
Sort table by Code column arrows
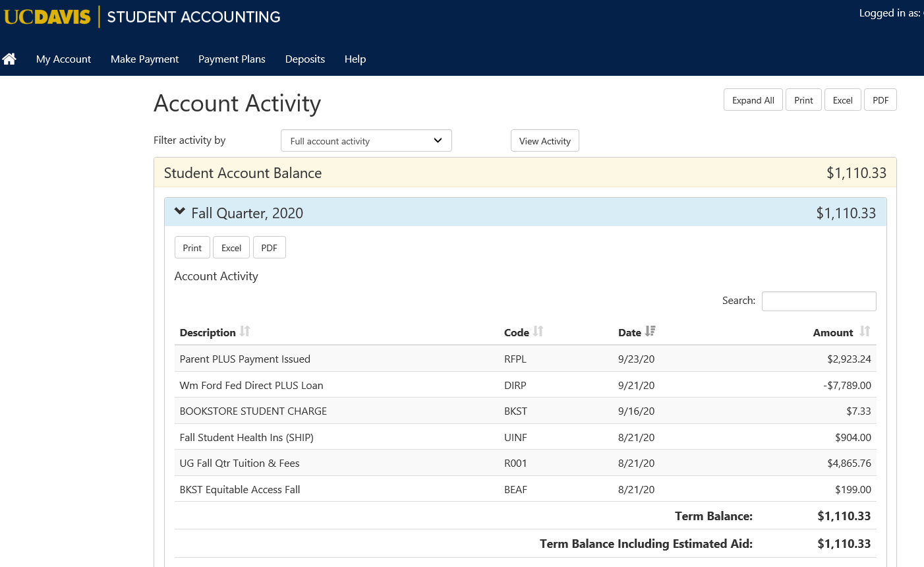point(538,332)
